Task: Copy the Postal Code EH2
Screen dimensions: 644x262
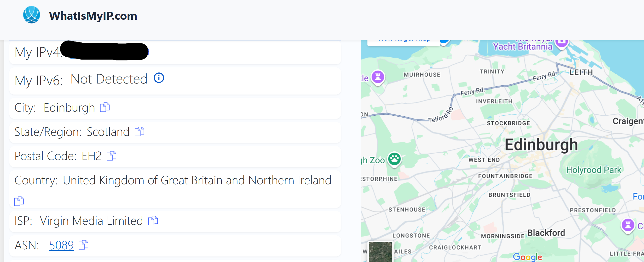Action: (x=111, y=156)
